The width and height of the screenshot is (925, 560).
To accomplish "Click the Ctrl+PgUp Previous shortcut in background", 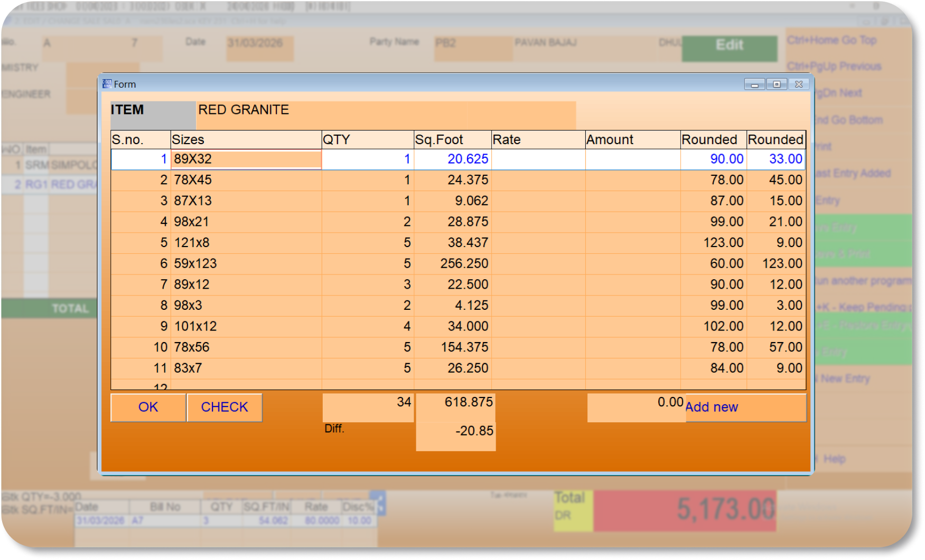I will (x=834, y=67).
